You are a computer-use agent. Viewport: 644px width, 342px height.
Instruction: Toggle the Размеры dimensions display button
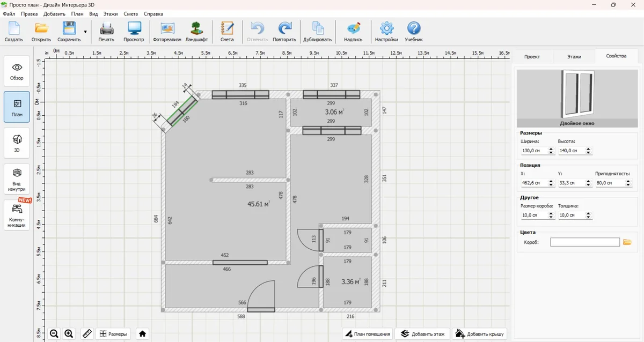pyautogui.click(x=113, y=334)
